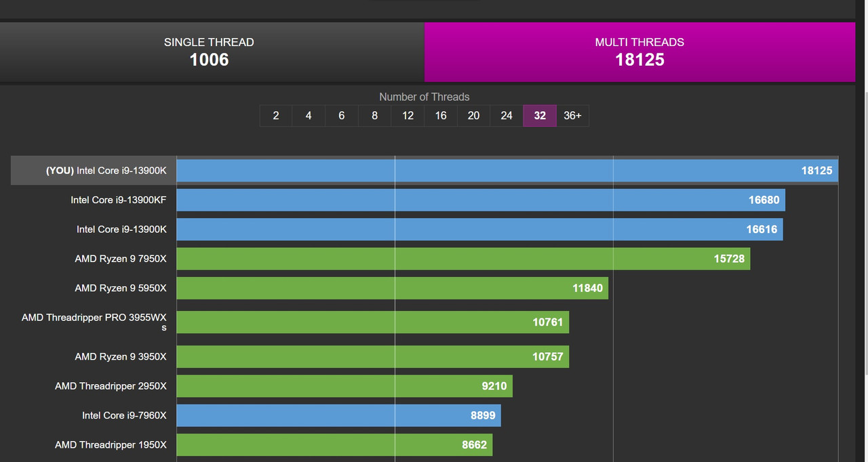
Task: Click the AMD Ryzen 9 5950X label
Action: (x=121, y=288)
